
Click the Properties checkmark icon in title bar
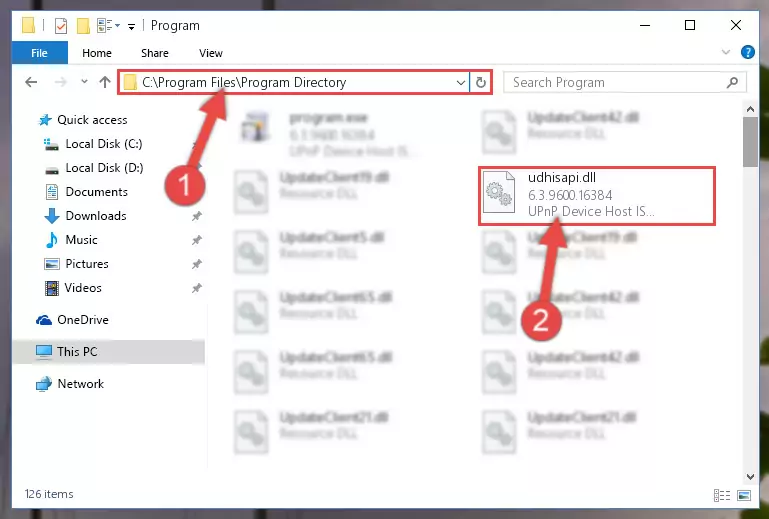pyautogui.click(x=61, y=26)
